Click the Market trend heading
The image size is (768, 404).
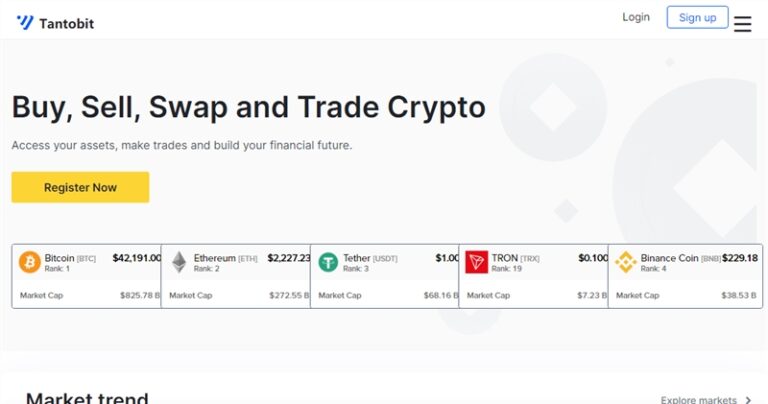pyautogui.click(x=87, y=398)
